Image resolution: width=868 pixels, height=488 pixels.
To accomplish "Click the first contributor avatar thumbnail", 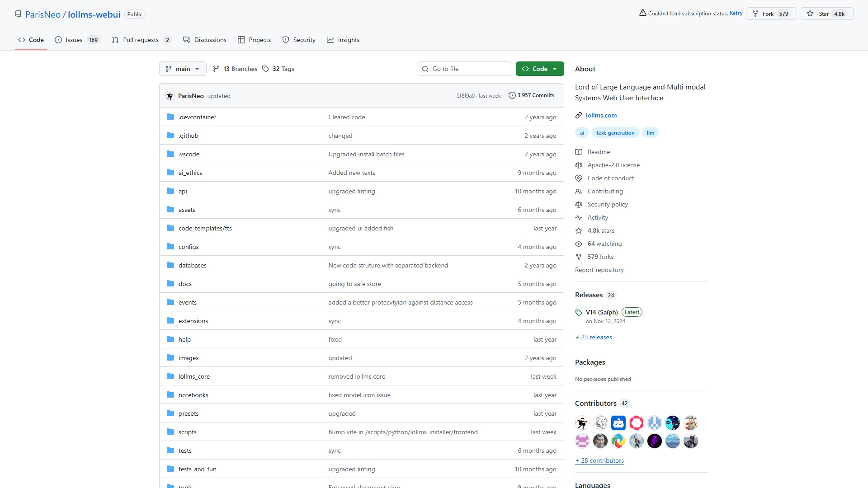I will pos(582,423).
